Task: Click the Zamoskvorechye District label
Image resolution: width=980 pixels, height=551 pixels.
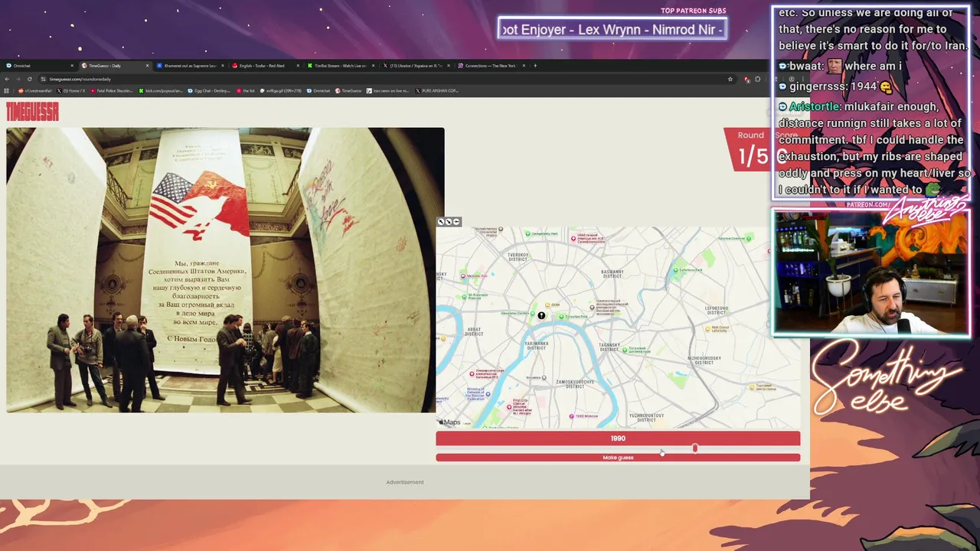Action: coord(575,383)
